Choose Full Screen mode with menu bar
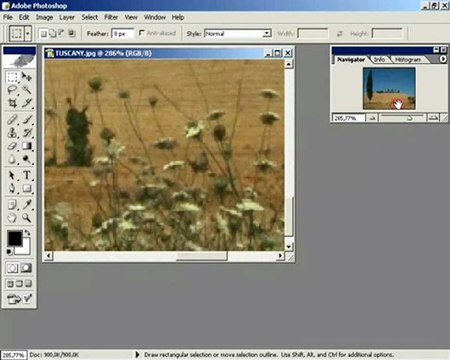The width and height of the screenshot is (450, 360). point(19,284)
